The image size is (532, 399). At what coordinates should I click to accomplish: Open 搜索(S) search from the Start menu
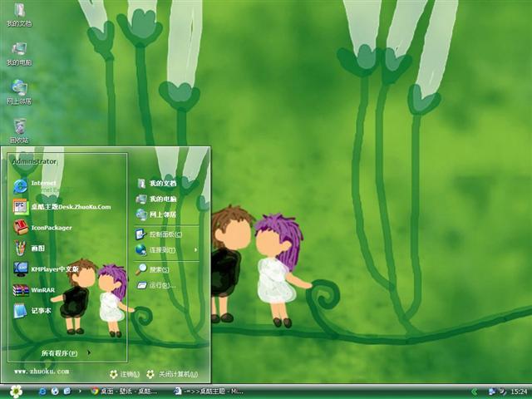tap(152, 269)
